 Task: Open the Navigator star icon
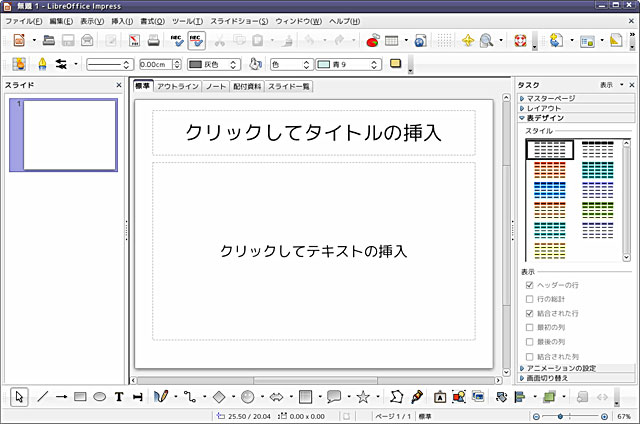[x=468, y=40]
